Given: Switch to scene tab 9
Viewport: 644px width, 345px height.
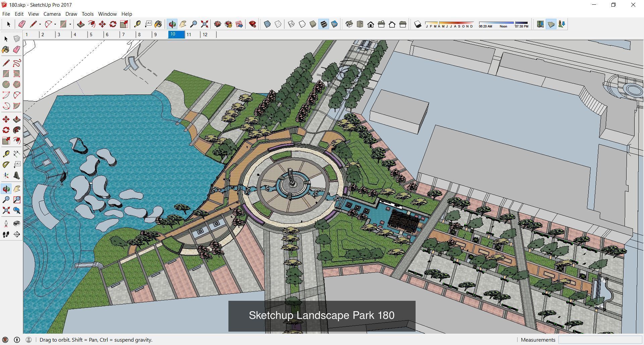Looking at the screenshot, I should click(x=160, y=34).
